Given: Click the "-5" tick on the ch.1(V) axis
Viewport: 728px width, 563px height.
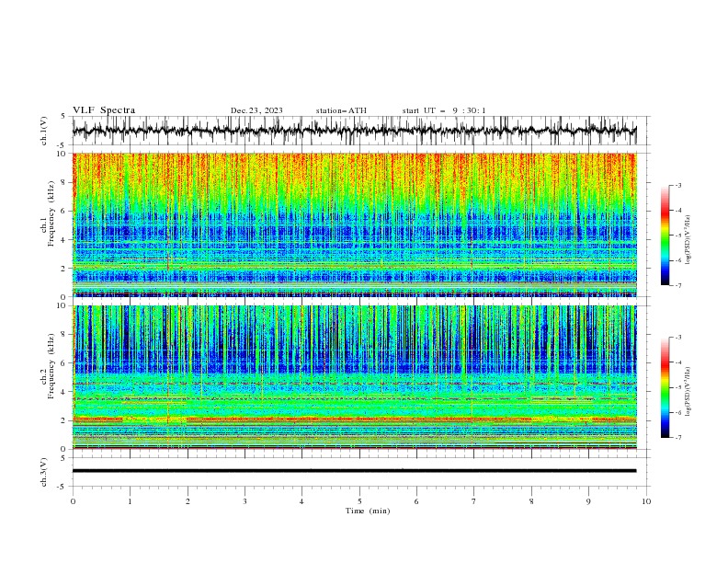Looking at the screenshot, I should point(63,145).
